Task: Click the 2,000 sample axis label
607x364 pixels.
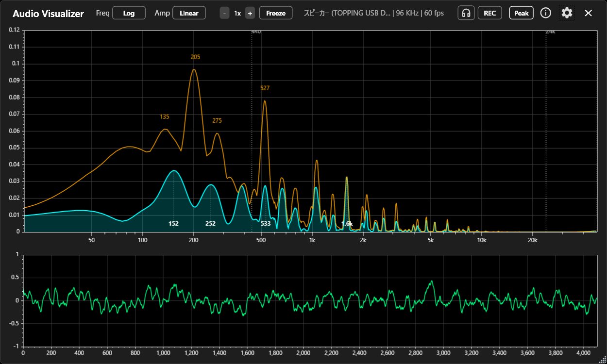Action: [x=303, y=353]
